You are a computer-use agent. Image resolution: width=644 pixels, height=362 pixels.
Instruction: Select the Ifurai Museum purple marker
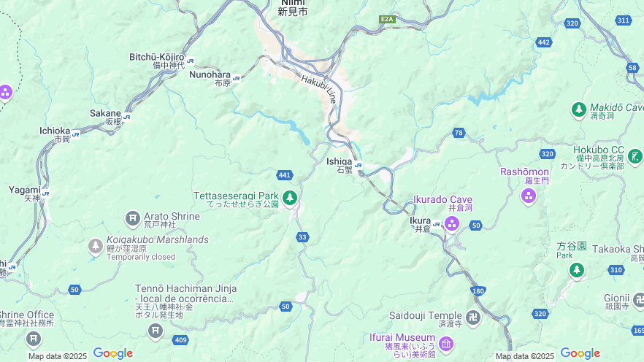click(x=446, y=344)
